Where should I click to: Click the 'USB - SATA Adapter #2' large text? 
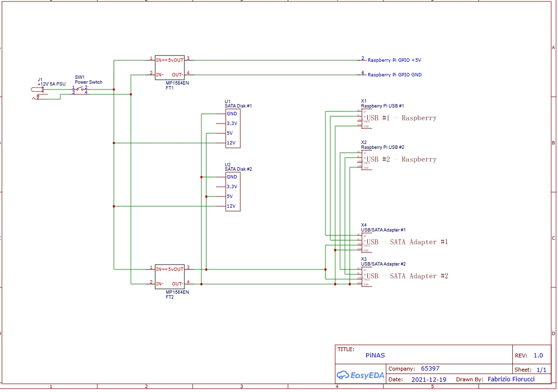[x=408, y=276]
